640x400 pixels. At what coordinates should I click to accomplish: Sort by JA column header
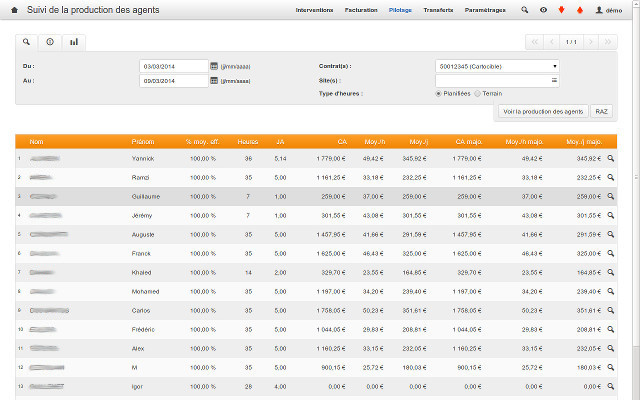click(x=280, y=142)
